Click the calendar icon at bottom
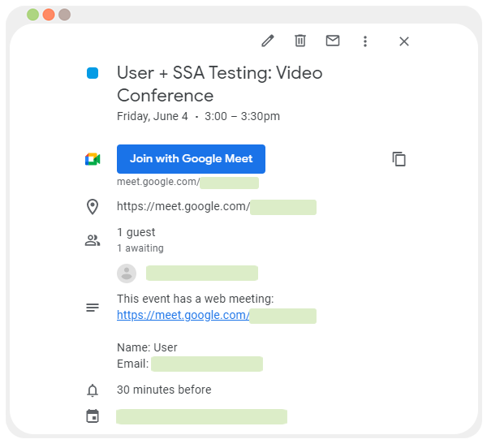The width and height of the screenshot is (487, 448). tap(93, 416)
